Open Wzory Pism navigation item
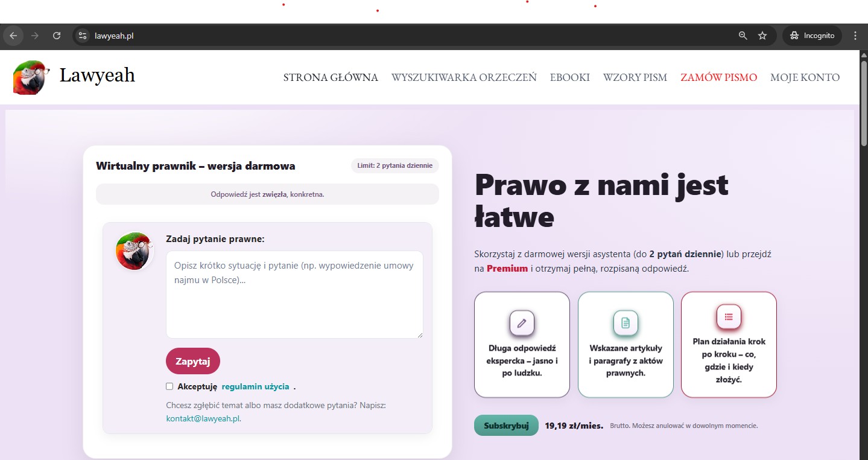868x460 pixels. tap(635, 77)
